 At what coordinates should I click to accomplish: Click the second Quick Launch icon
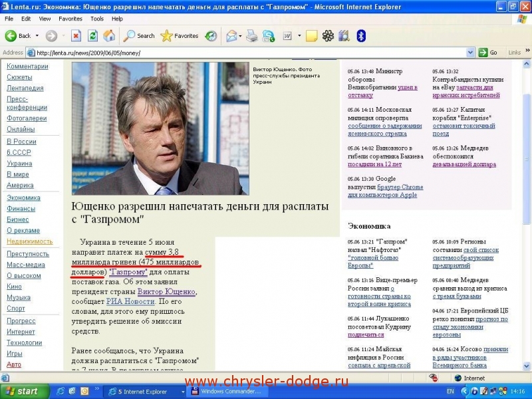[x=72, y=392]
